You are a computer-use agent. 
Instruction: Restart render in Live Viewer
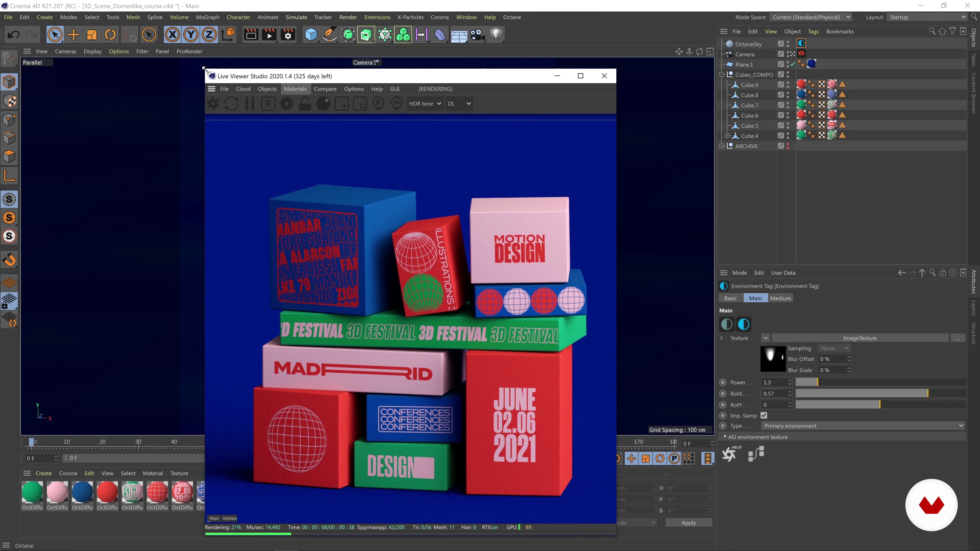point(231,104)
